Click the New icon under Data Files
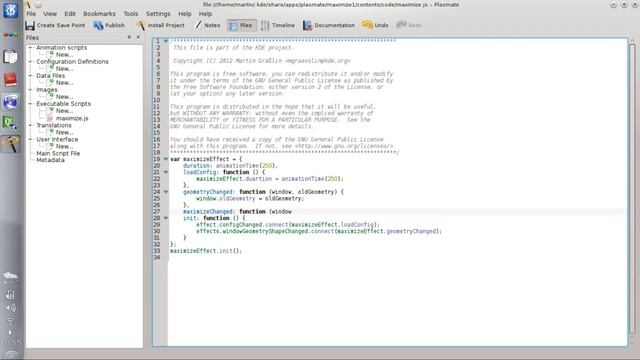Viewport: 640px width, 360px height. (x=50, y=82)
